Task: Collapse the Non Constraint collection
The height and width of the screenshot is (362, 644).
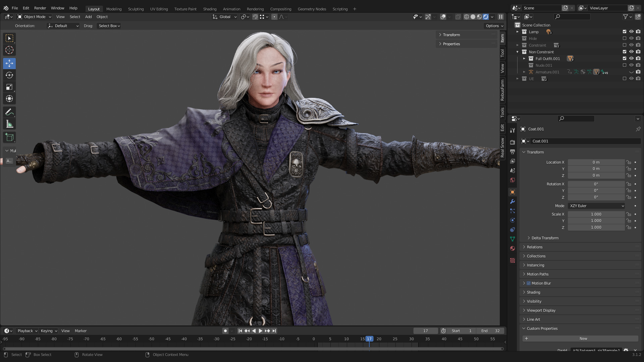Action: [x=517, y=52]
